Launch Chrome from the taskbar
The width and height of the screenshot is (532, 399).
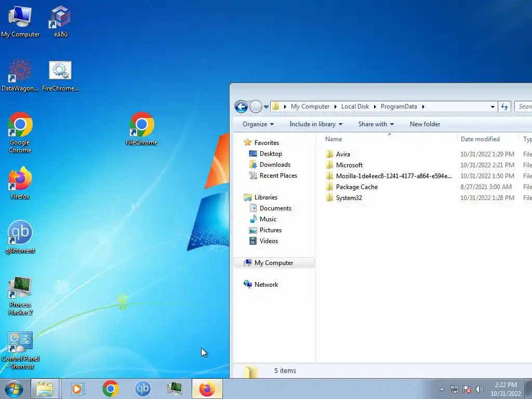(110, 389)
